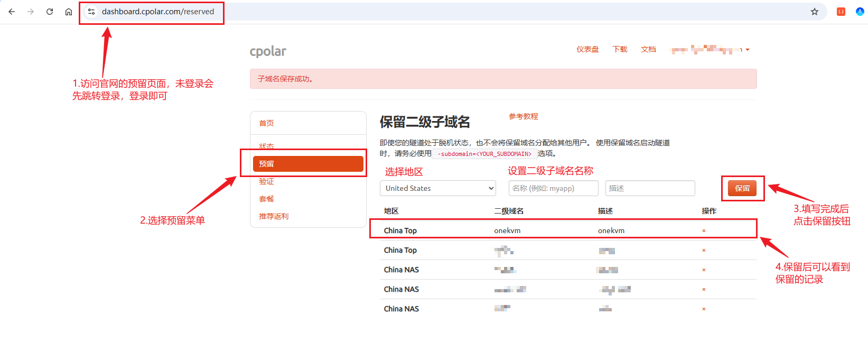Open 下载 link in top navigation
The image size is (868, 342).
pyautogui.click(x=620, y=49)
